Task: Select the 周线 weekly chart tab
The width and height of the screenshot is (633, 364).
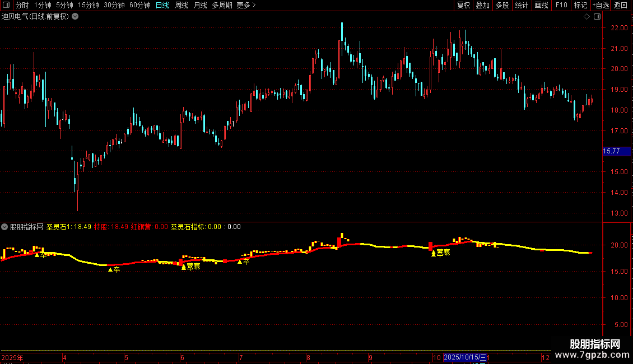Action: point(181,5)
